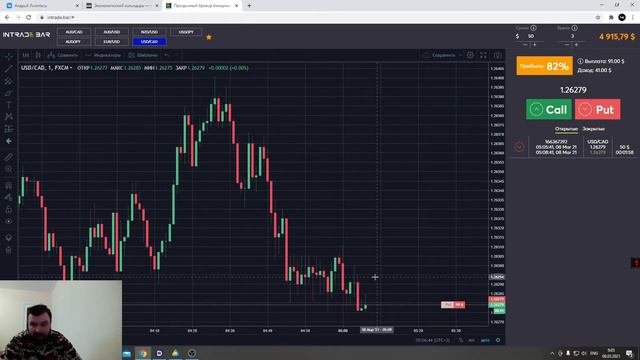Click the INTRADE BAR logo

(27, 35)
